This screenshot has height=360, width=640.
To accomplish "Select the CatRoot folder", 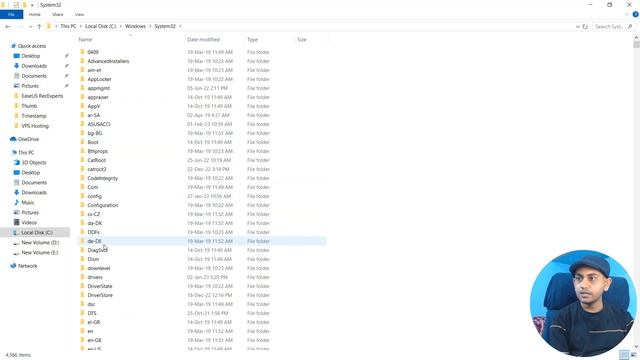I will (96, 160).
